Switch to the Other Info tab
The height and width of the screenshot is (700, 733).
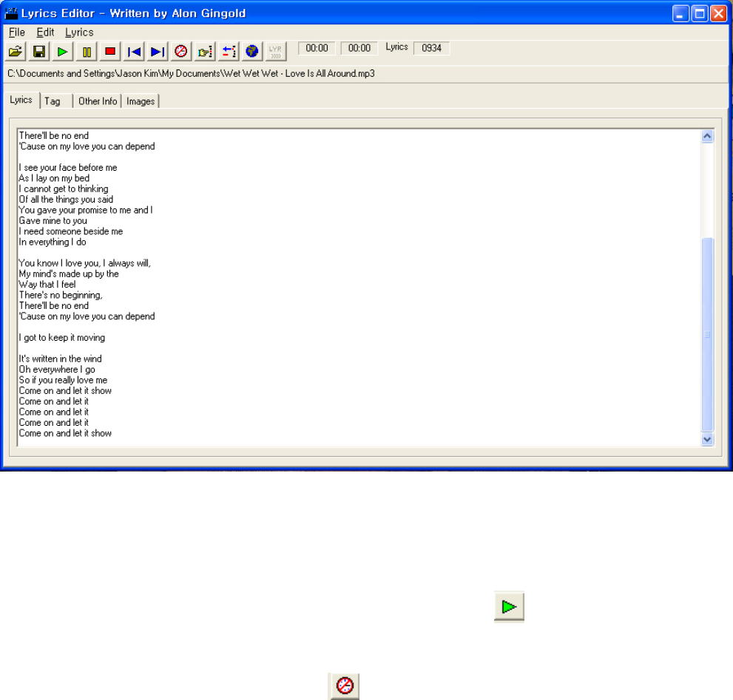tap(98, 101)
